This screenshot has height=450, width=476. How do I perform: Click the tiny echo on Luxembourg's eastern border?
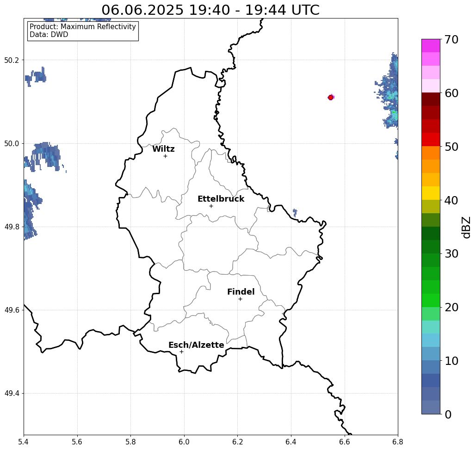tap(295, 212)
